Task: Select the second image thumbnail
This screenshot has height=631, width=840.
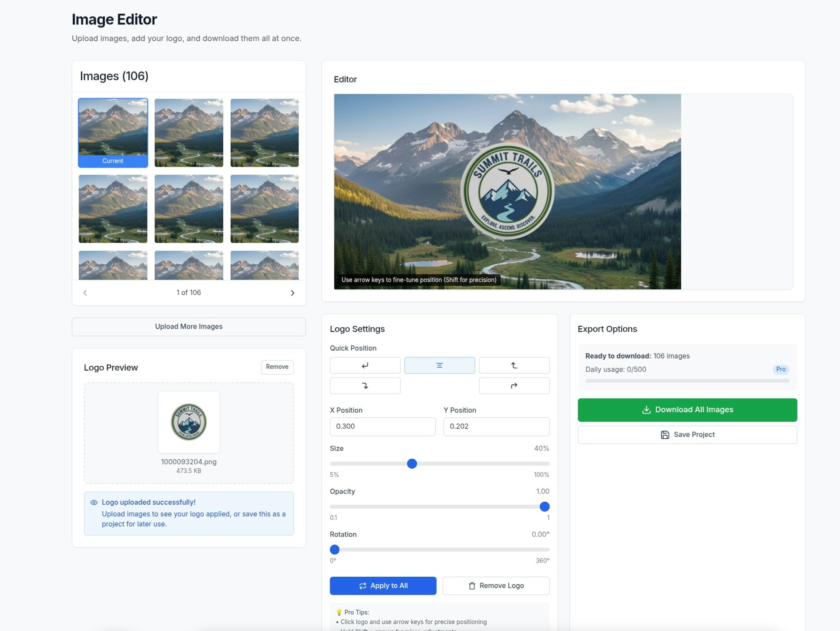Action: point(189,133)
